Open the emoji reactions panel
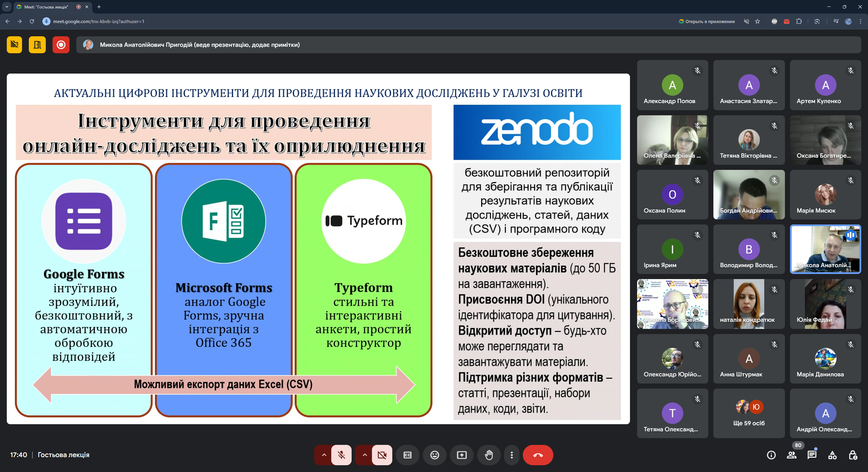The height and width of the screenshot is (472, 868). [435, 455]
